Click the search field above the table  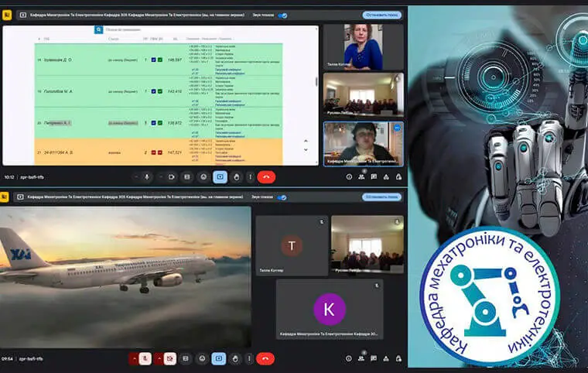point(155,29)
